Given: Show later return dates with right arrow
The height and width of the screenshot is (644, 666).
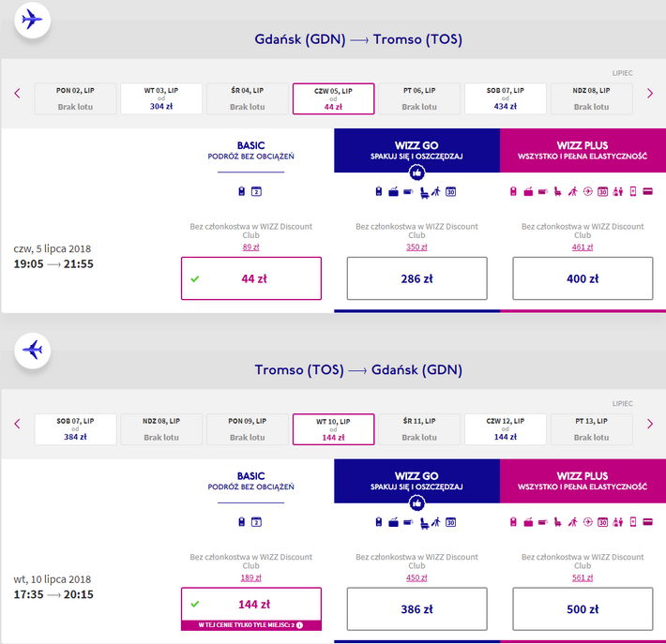Looking at the screenshot, I should coord(650,424).
